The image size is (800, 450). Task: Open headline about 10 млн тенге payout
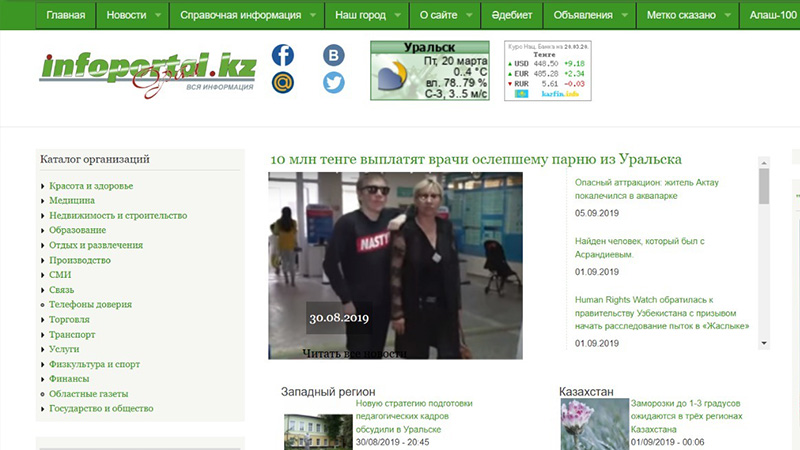(476, 159)
